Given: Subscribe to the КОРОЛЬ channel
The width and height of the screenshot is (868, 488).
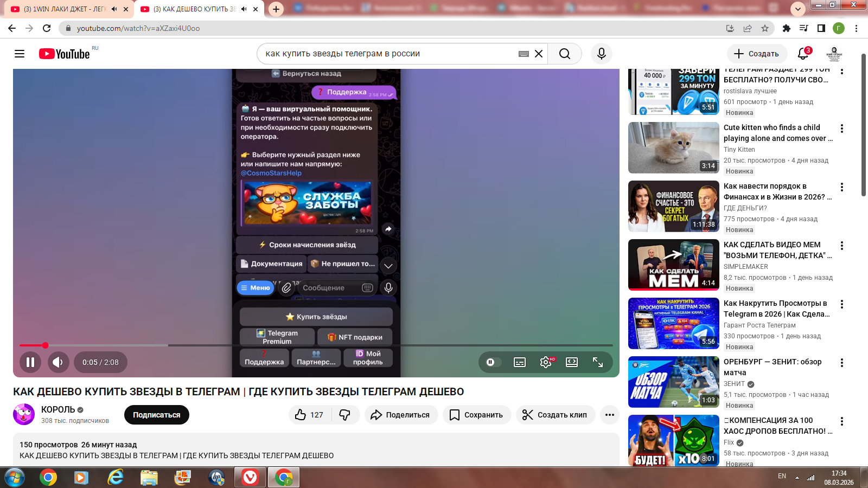Looking at the screenshot, I should tap(157, 415).
